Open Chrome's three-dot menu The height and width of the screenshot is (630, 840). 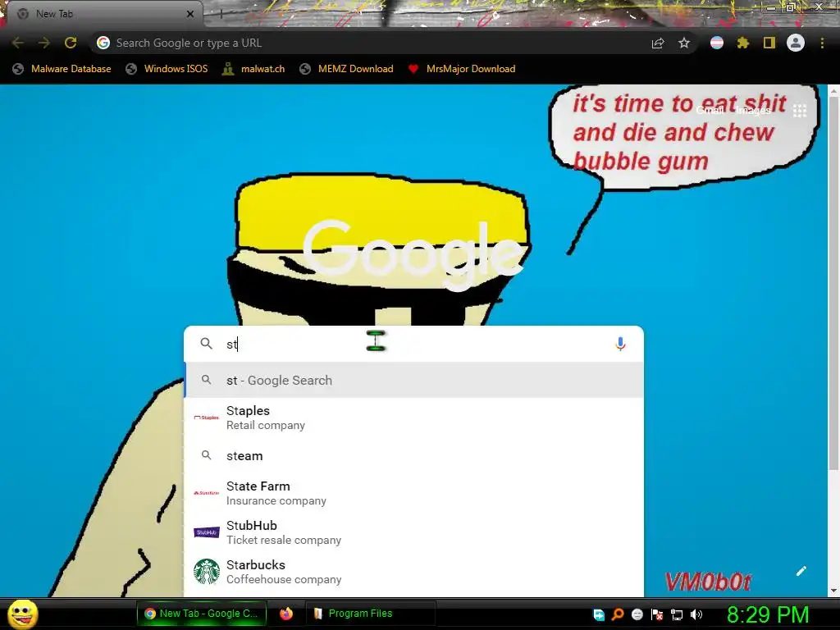tap(822, 43)
